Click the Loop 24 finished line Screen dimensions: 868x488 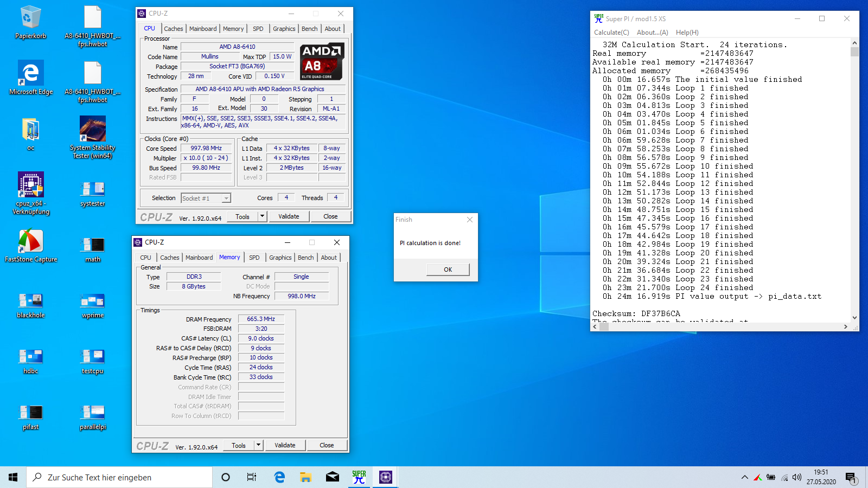678,288
